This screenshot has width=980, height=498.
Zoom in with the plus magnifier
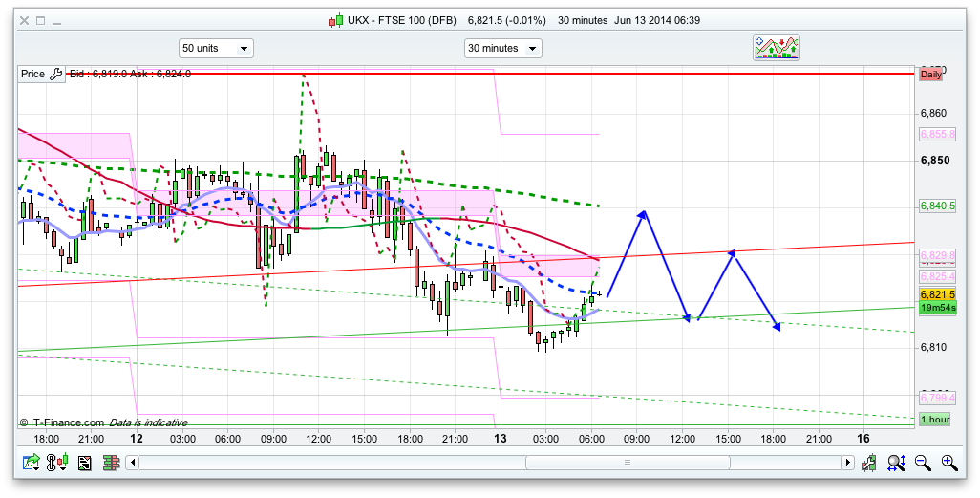(949, 463)
